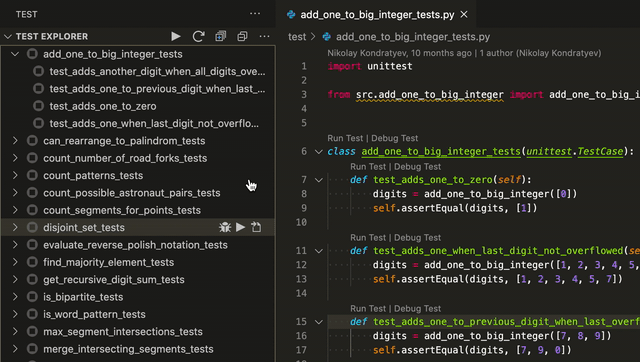Fold method at line 11
This screenshot has height=362, width=640.
[x=319, y=251]
